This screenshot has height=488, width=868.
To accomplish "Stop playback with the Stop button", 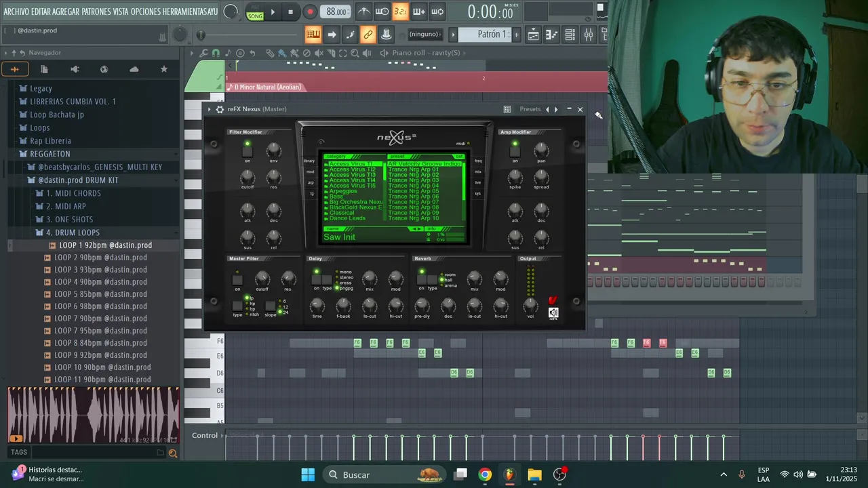I will [290, 12].
